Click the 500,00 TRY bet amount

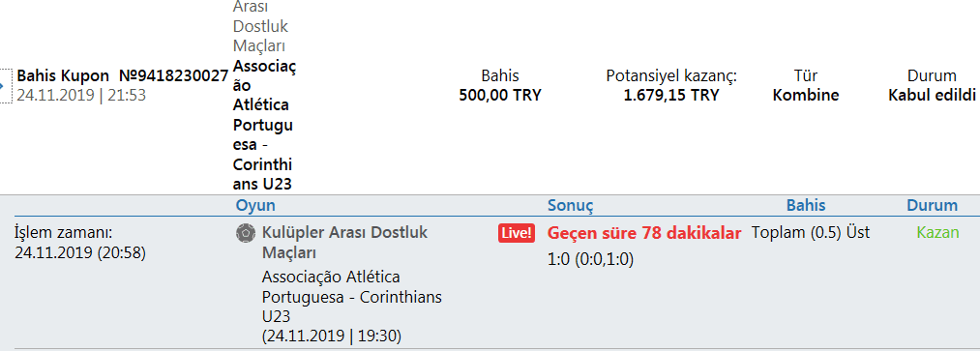coord(500,96)
